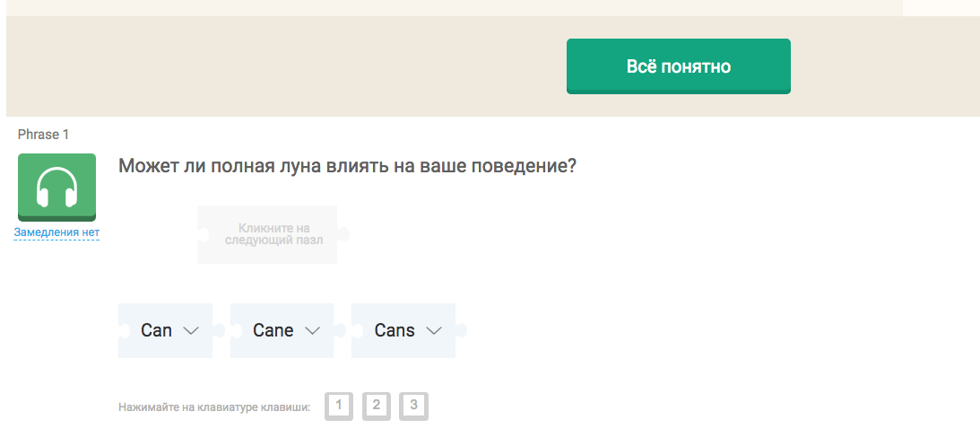Click the Кликните на следующий пазл text
This screenshot has width=980, height=446.
(x=273, y=234)
